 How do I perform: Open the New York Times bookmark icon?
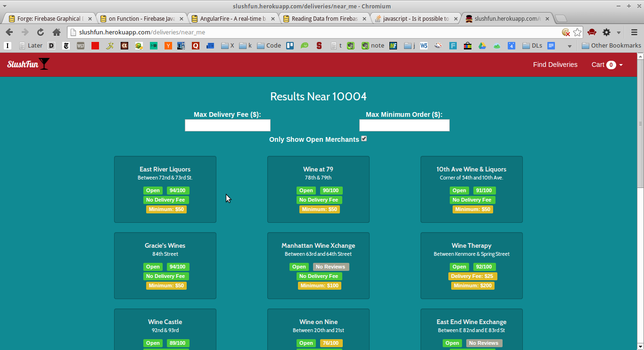click(66, 46)
